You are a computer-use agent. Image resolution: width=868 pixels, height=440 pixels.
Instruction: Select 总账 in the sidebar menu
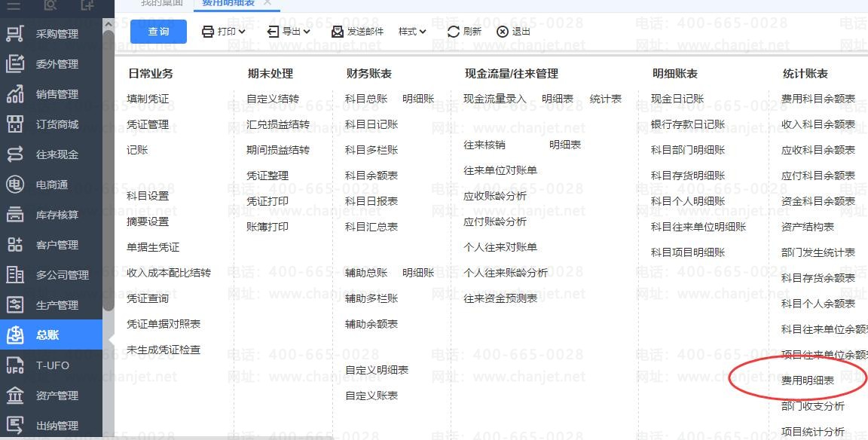[47, 335]
